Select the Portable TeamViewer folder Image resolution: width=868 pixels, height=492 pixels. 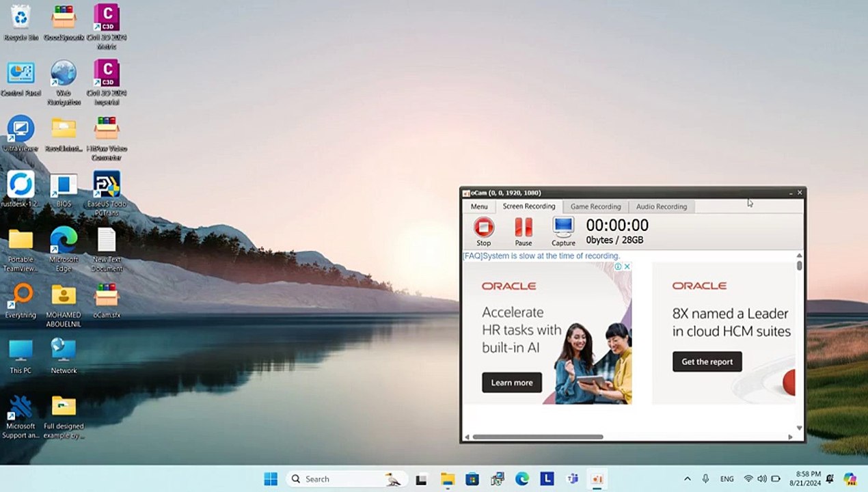pyautogui.click(x=21, y=250)
